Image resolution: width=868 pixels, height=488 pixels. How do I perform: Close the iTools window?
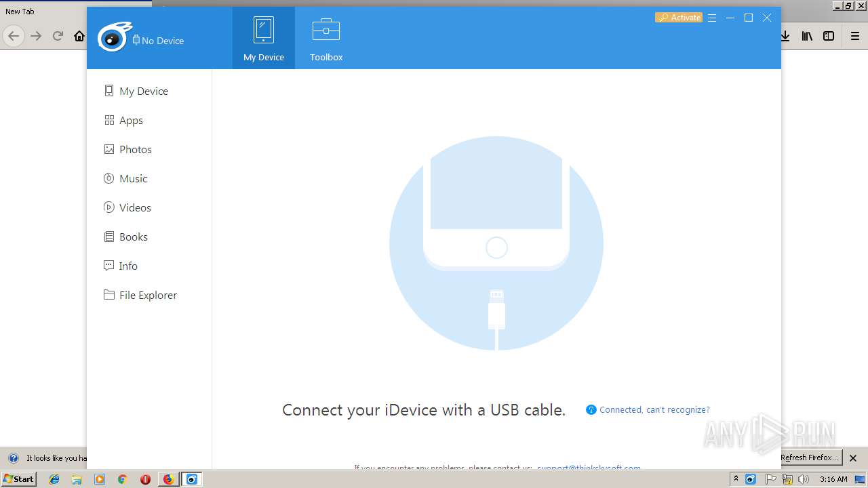tap(767, 18)
